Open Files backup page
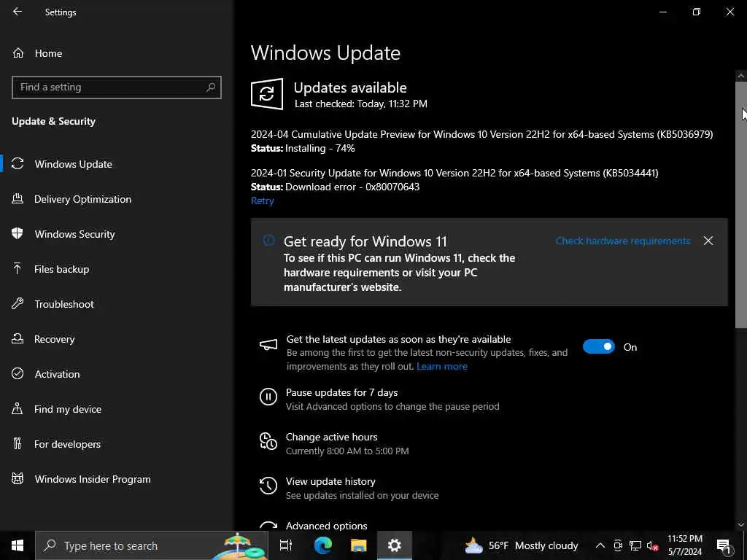Viewport: 747px width, 560px height. pyautogui.click(x=61, y=269)
